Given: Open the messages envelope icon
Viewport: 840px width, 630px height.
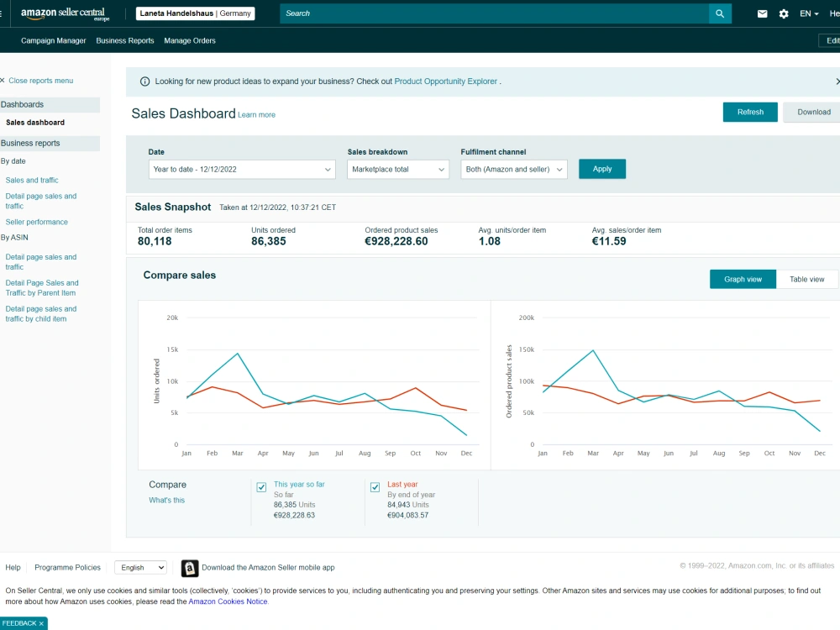Looking at the screenshot, I should 762,14.
